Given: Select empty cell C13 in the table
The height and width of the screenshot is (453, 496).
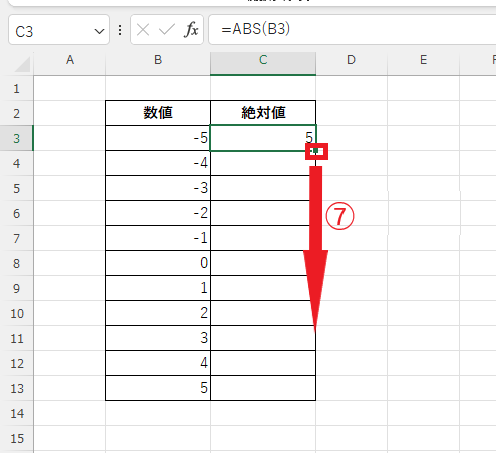Looking at the screenshot, I should pyautogui.click(x=263, y=388).
